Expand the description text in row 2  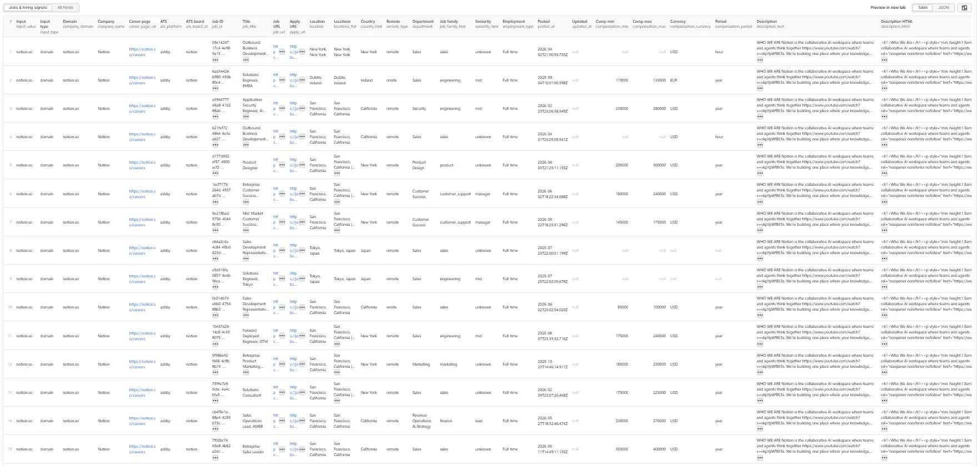760,88
